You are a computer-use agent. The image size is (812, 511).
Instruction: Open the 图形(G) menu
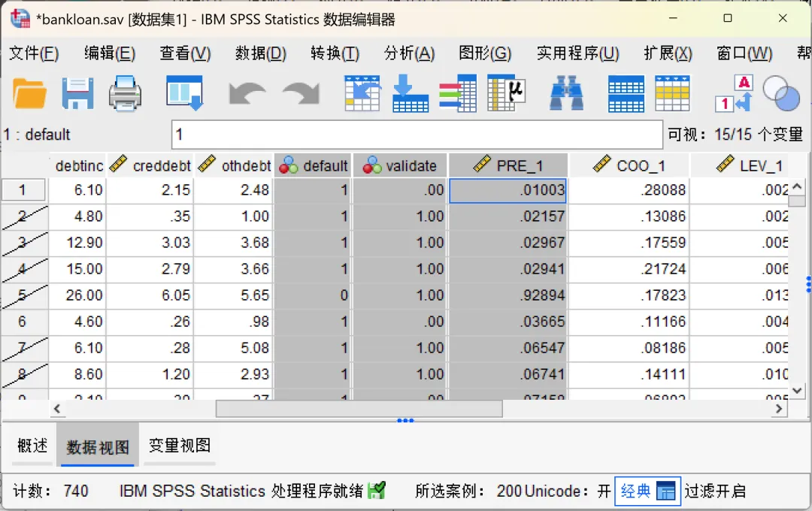(485, 53)
